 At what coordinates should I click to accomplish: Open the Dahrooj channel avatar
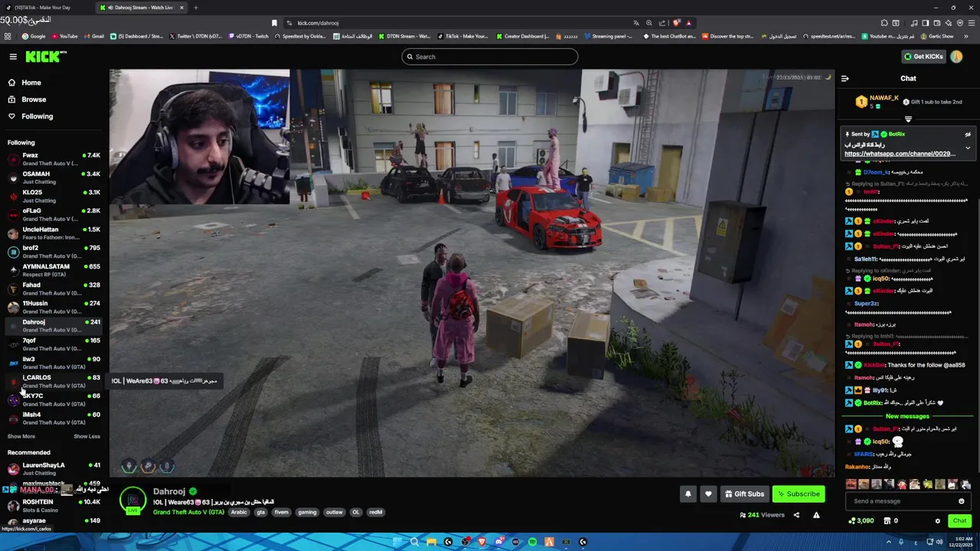[133, 501]
